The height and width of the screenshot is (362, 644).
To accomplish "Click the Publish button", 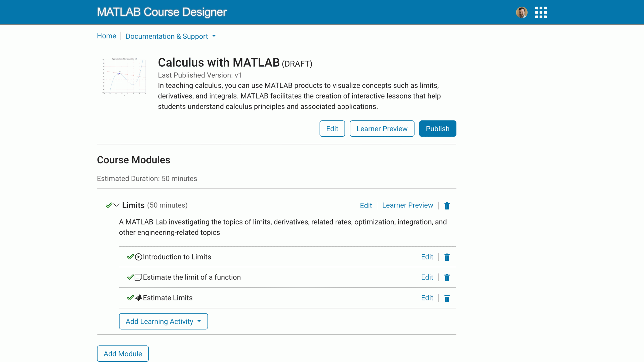I will pos(437,129).
